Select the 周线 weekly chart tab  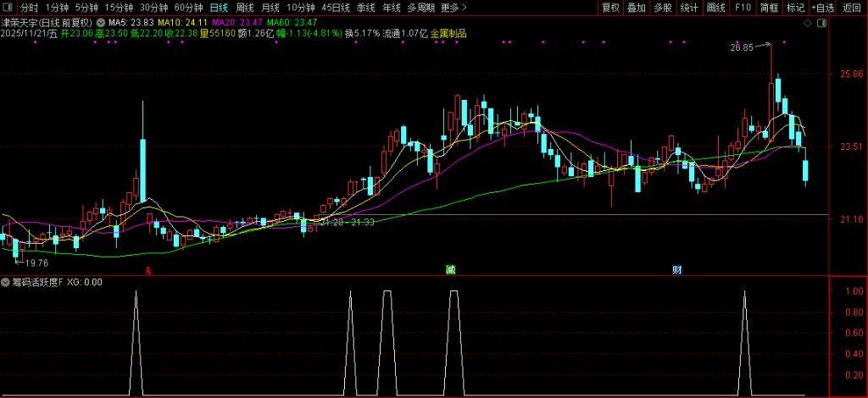pos(245,8)
